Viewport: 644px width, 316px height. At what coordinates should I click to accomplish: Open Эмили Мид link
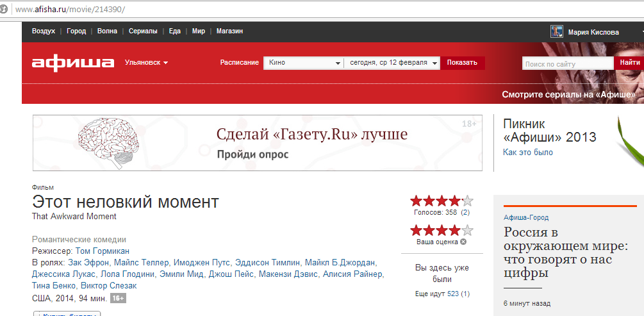[182, 274]
